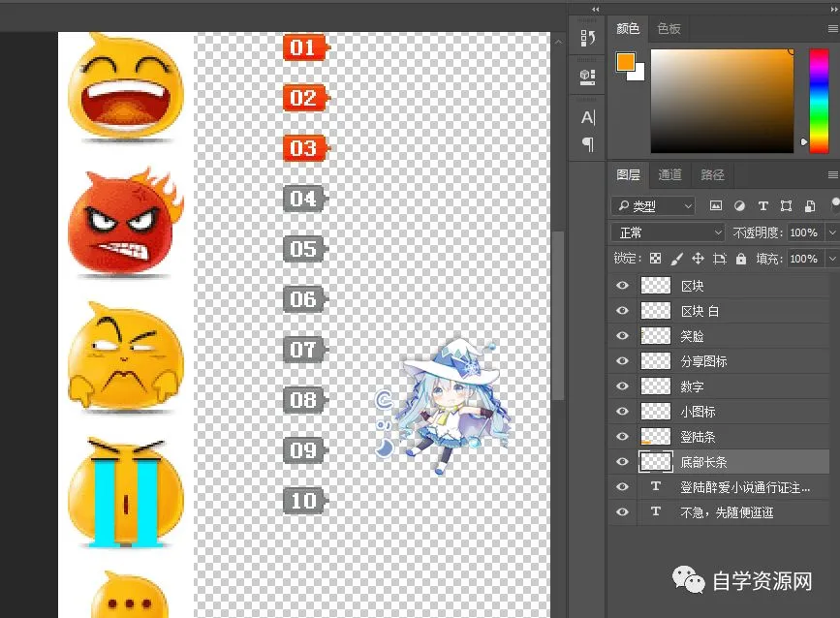Hide the 不急，先随便逛逛 text layer

(622, 512)
